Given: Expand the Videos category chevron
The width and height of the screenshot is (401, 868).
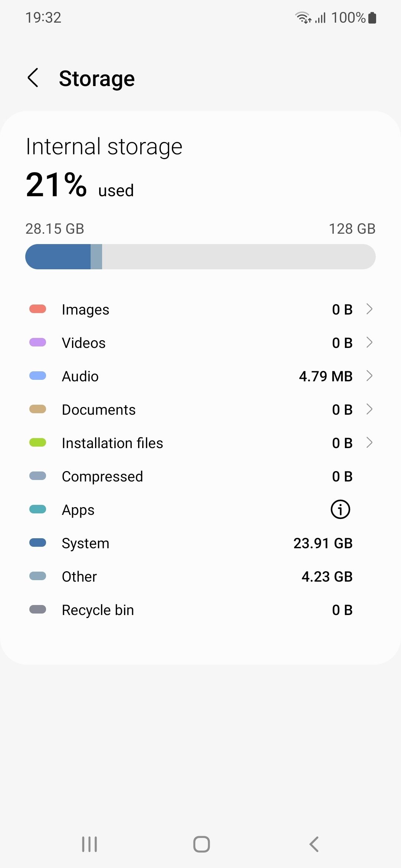Looking at the screenshot, I should 369,342.
